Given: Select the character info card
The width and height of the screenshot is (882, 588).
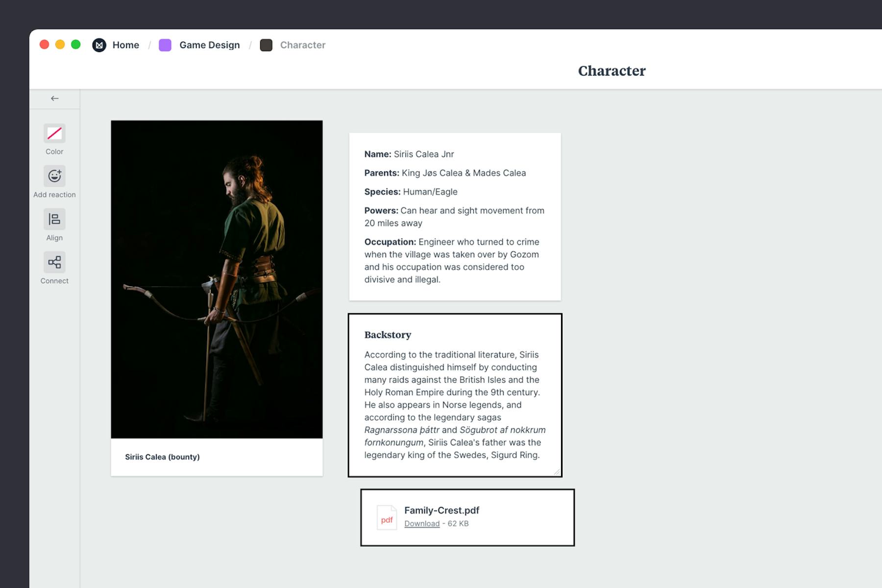Looking at the screenshot, I should 454,216.
